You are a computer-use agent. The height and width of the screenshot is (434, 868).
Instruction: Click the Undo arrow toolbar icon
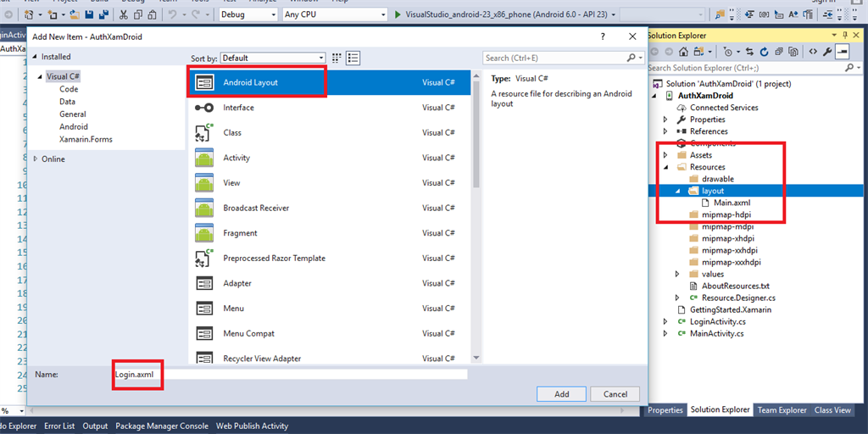click(x=173, y=14)
